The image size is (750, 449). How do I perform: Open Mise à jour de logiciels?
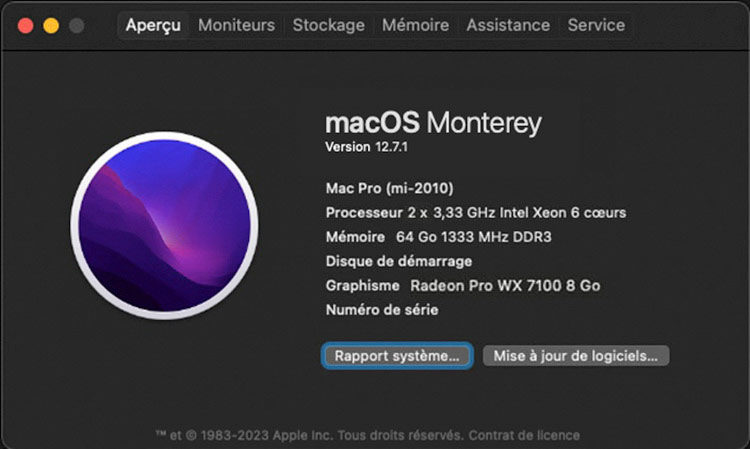[x=575, y=356]
